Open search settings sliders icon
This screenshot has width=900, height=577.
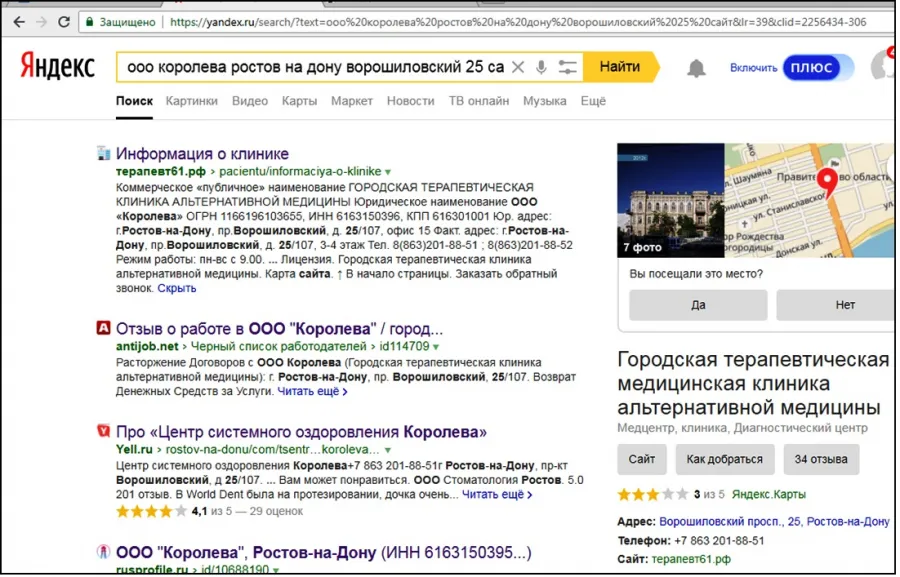coord(567,67)
